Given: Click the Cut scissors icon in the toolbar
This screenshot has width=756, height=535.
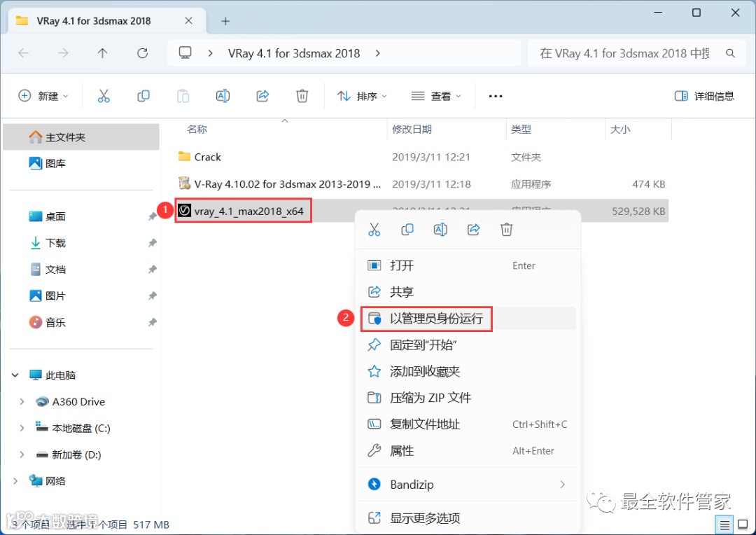Looking at the screenshot, I should pos(104,96).
